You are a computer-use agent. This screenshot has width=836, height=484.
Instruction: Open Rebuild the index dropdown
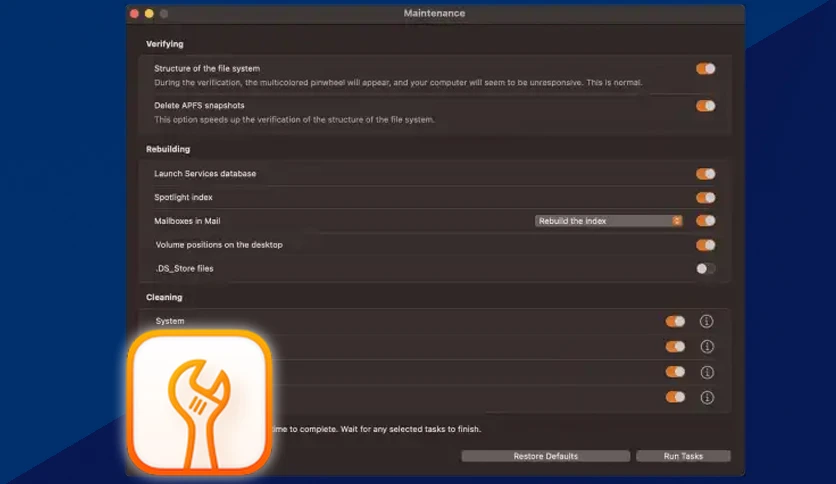coord(608,221)
